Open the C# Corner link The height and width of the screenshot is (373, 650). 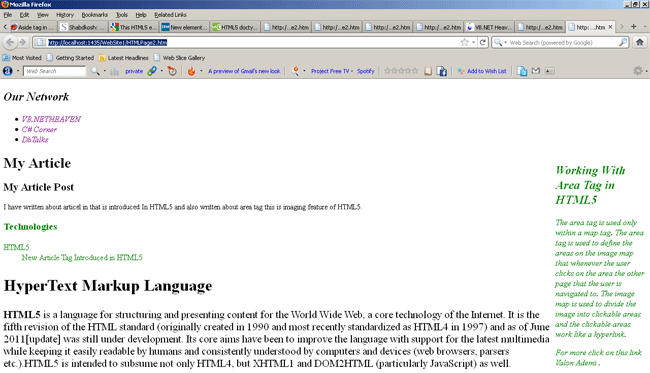point(39,129)
